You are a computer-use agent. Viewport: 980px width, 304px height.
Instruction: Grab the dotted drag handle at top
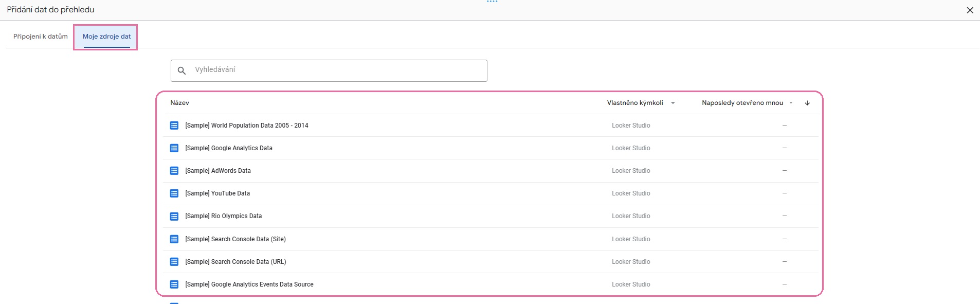coord(492,2)
